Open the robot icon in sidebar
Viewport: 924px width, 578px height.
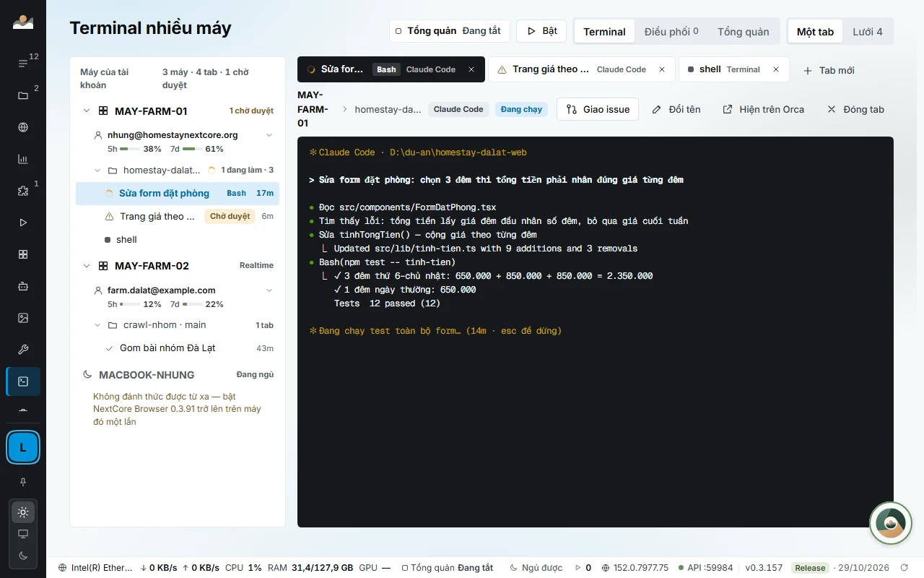click(23, 286)
